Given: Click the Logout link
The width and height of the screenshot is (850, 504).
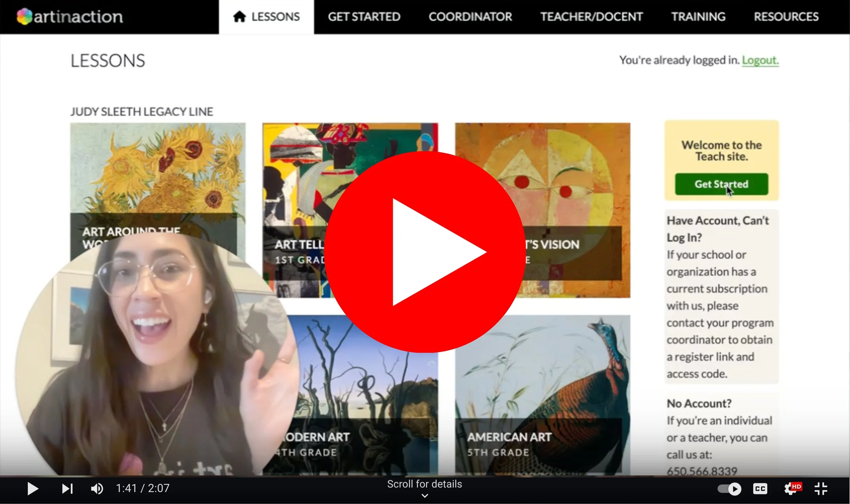Looking at the screenshot, I should pos(760,60).
